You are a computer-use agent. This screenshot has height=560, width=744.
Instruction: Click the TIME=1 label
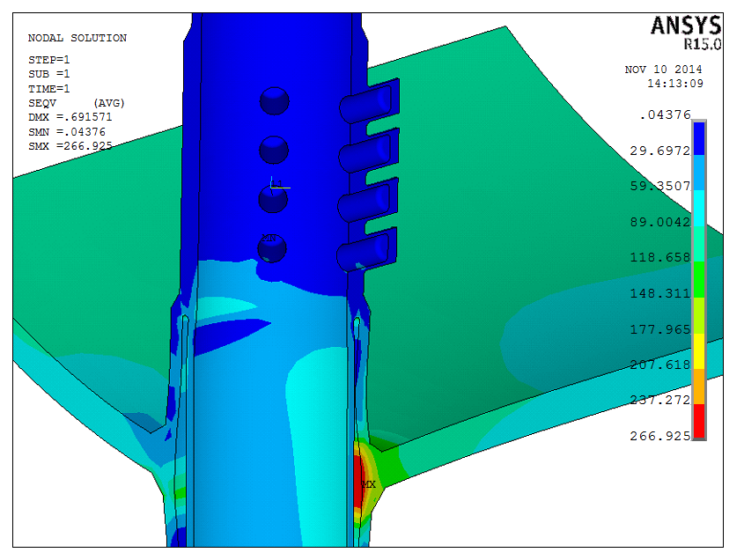49,89
